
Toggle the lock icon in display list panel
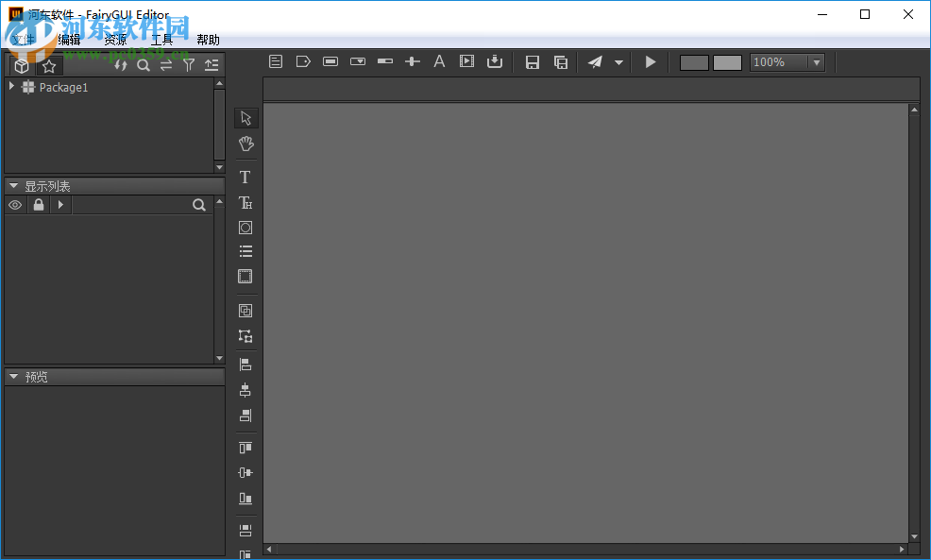[x=38, y=204]
